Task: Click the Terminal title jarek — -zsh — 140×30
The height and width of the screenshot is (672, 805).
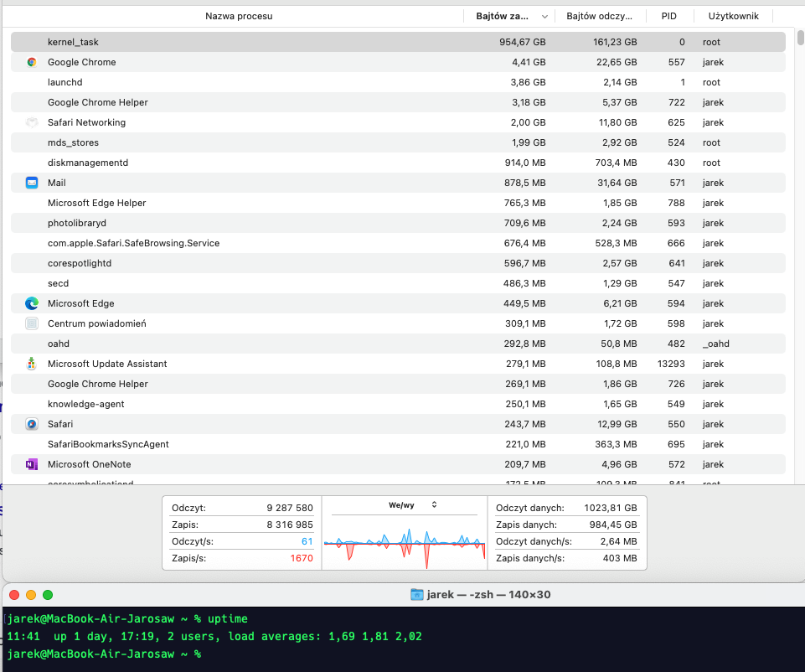Action: coord(488,594)
